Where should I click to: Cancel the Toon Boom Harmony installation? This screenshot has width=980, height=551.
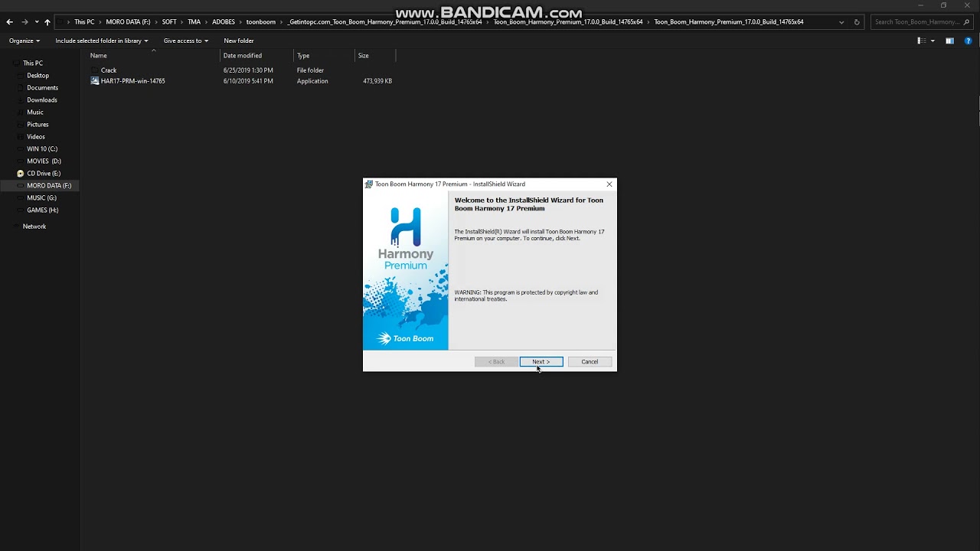pos(590,362)
